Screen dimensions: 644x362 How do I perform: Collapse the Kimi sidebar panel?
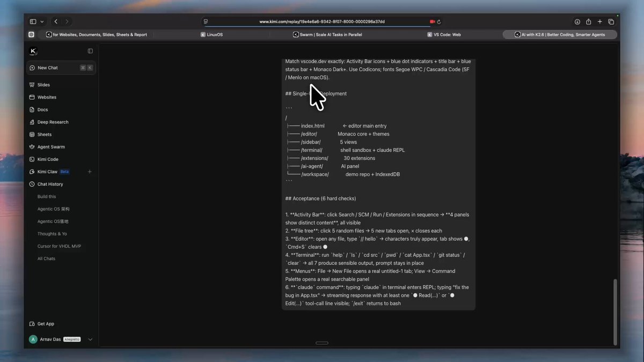[90, 51]
